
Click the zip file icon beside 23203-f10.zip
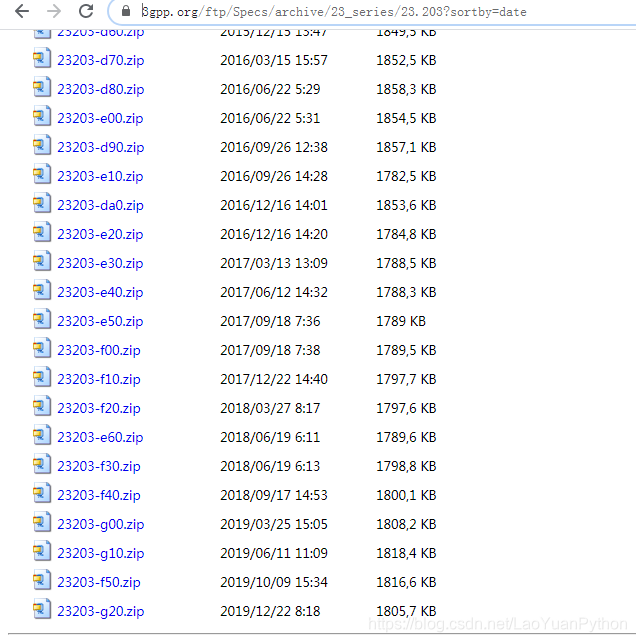(42, 378)
